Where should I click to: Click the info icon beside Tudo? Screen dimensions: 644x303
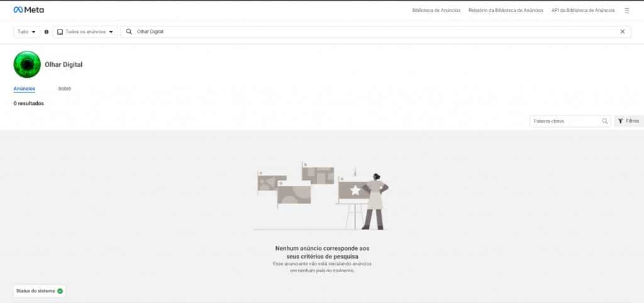[47, 31]
